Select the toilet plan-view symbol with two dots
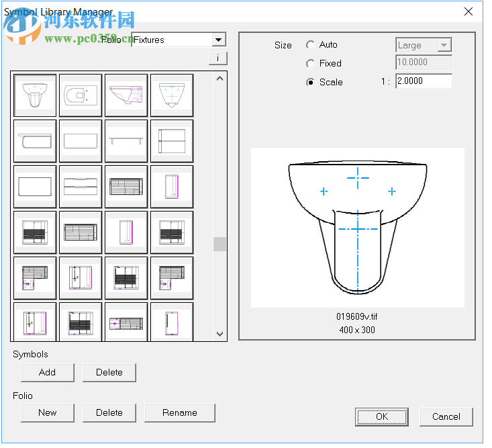 (x=81, y=95)
